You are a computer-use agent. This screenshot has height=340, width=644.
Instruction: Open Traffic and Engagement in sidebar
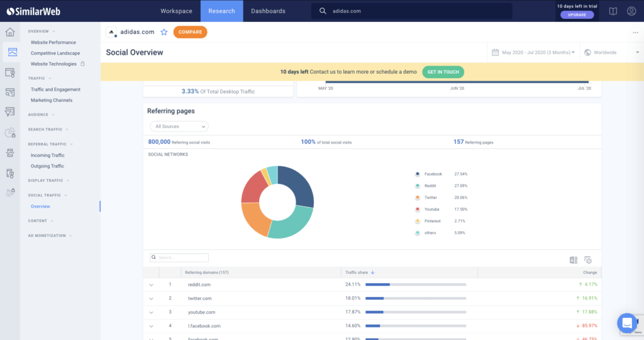tap(55, 89)
